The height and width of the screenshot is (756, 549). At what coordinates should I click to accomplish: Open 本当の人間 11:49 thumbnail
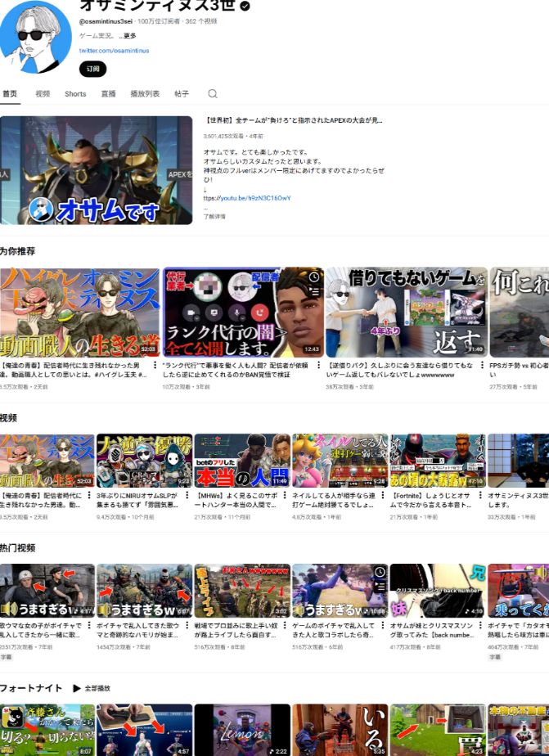click(242, 461)
